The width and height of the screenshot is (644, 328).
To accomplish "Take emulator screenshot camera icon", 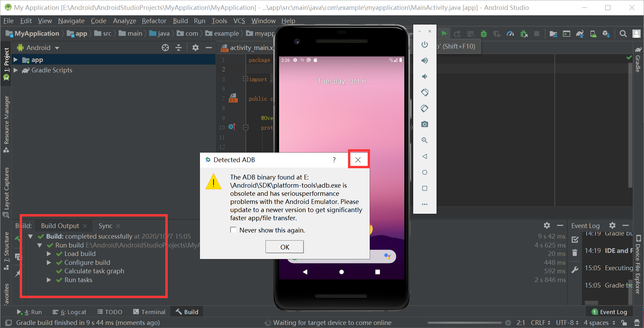I will point(425,124).
